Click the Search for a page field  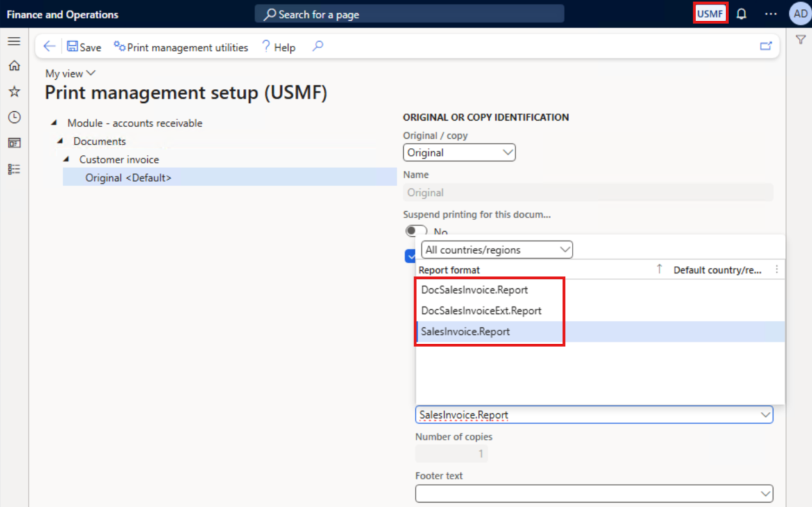point(409,14)
